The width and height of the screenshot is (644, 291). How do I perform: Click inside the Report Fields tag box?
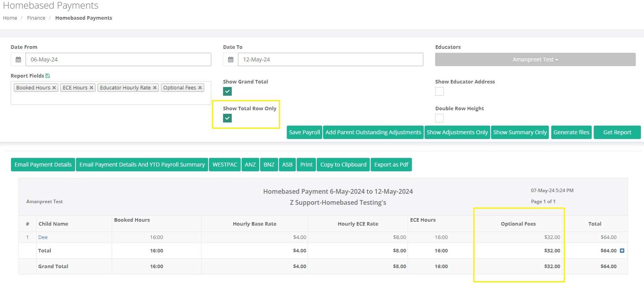(111, 93)
